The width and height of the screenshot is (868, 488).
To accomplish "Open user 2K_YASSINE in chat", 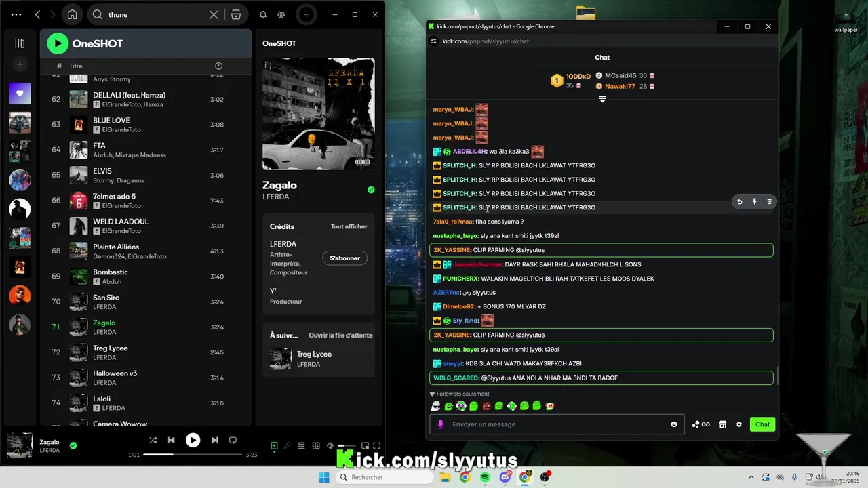I will point(452,250).
